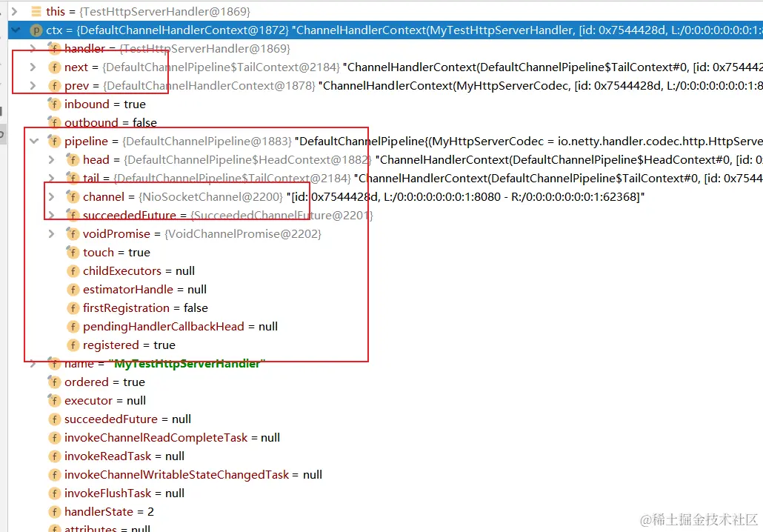Viewport: 763px width, 532px height.
Task: Expand the name field node
Action: (x=33, y=364)
